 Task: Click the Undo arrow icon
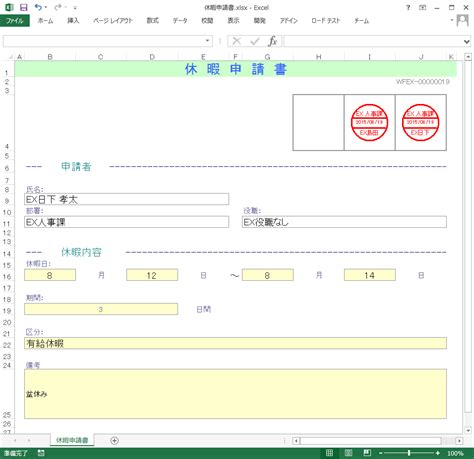[38, 7]
